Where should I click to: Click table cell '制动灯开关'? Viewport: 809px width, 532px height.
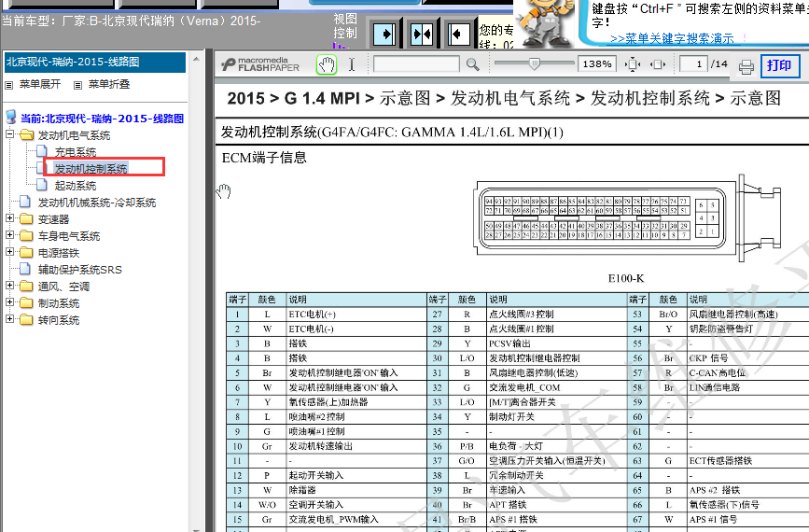point(556,417)
